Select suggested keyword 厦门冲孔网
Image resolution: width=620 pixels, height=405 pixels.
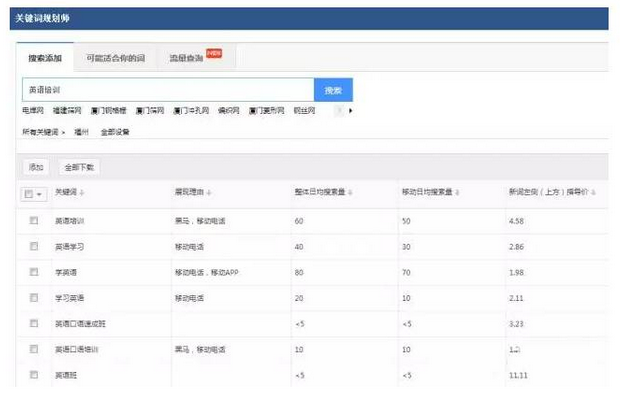[191, 111]
